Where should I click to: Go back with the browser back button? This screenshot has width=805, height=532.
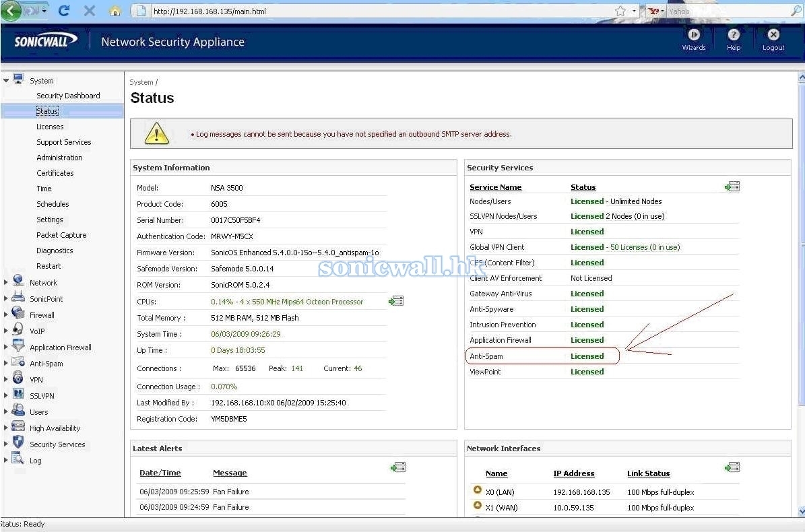[x=10, y=11]
